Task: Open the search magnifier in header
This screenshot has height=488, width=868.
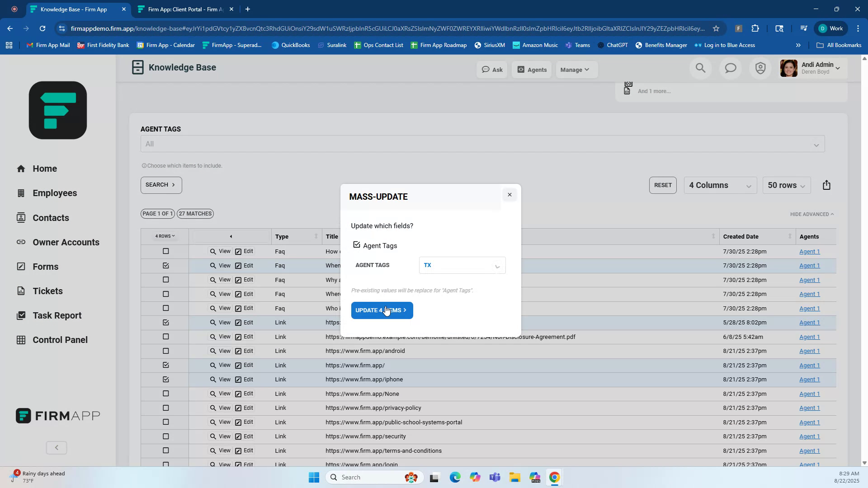Action: [x=700, y=68]
